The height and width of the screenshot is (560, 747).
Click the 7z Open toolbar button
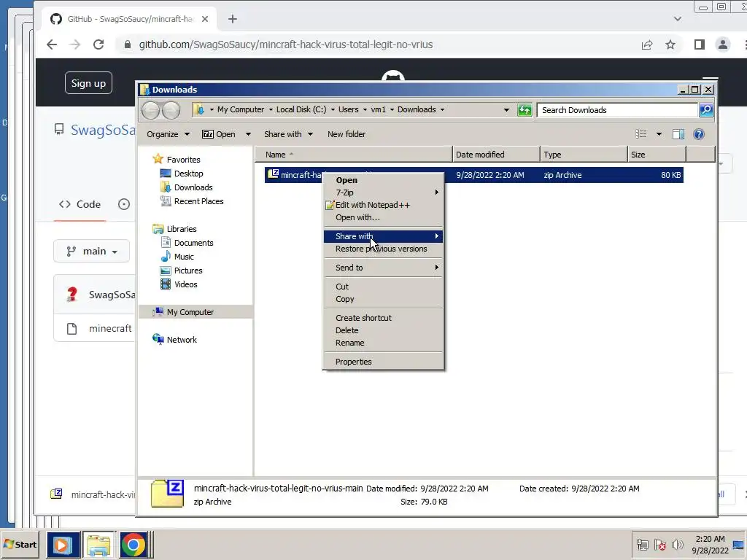click(x=219, y=134)
